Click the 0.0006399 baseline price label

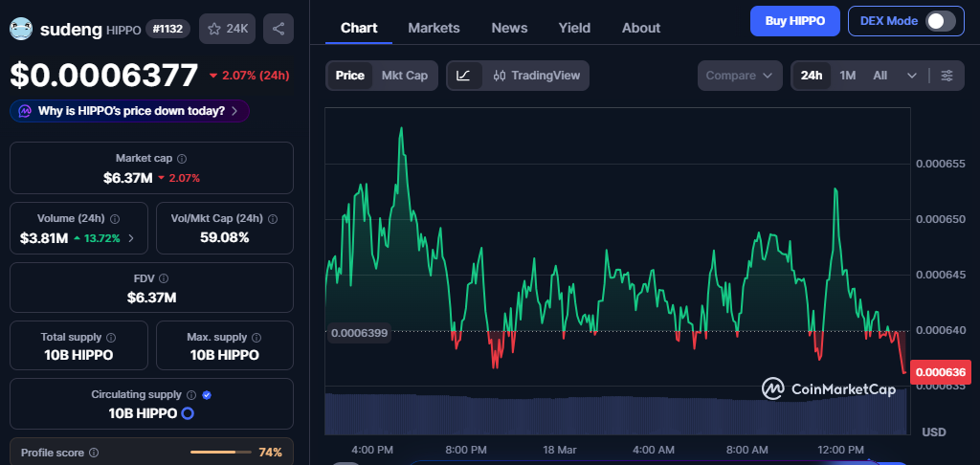pyautogui.click(x=360, y=333)
